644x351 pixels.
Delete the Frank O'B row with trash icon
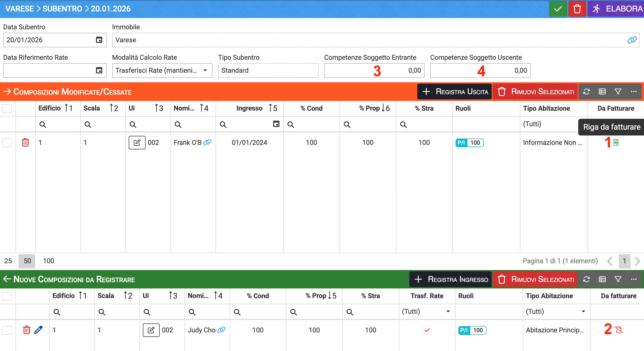tap(25, 142)
